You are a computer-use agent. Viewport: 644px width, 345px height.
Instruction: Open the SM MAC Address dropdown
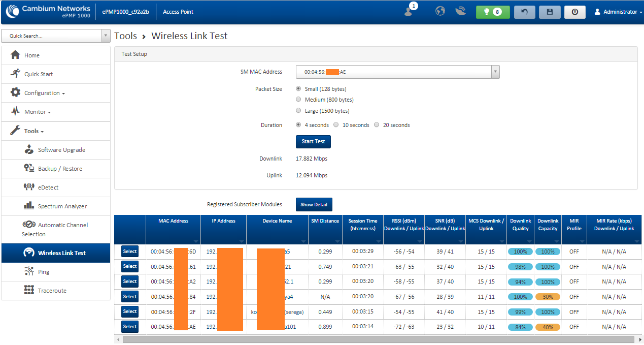click(398, 72)
